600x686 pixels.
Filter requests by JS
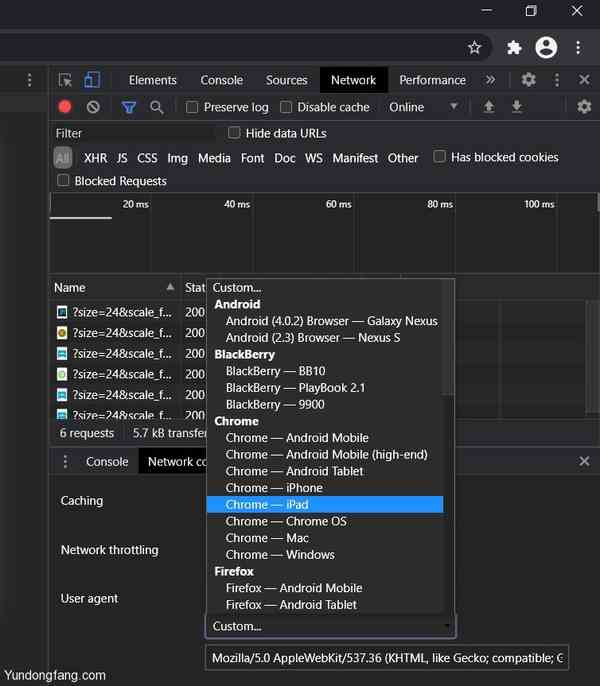[122, 158]
